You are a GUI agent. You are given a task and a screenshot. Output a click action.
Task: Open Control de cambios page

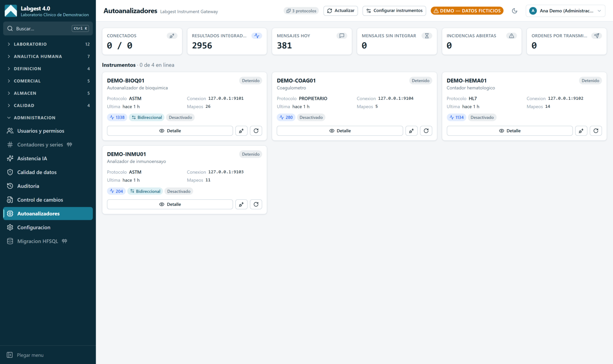click(x=48, y=200)
